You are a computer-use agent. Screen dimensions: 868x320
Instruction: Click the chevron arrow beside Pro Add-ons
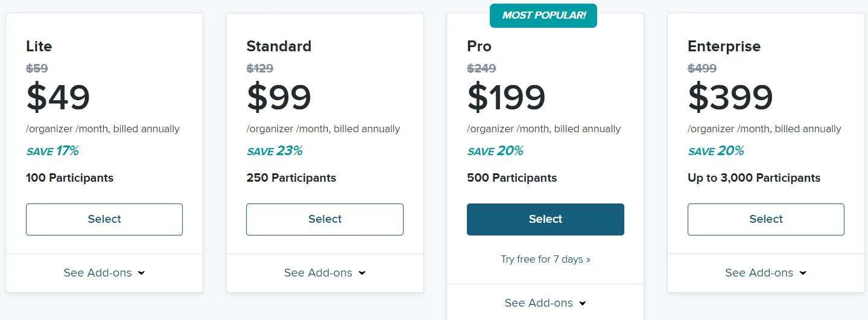pos(582,303)
